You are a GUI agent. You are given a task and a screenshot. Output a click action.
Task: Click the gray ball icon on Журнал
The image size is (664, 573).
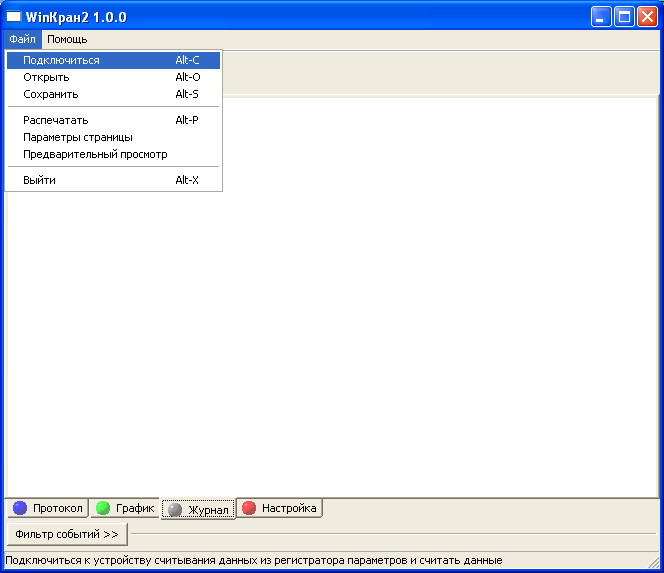pos(175,509)
